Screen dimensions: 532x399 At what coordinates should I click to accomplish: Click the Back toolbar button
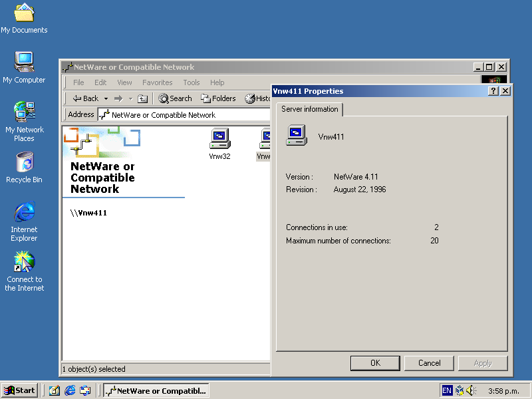pyautogui.click(x=86, y=98)
